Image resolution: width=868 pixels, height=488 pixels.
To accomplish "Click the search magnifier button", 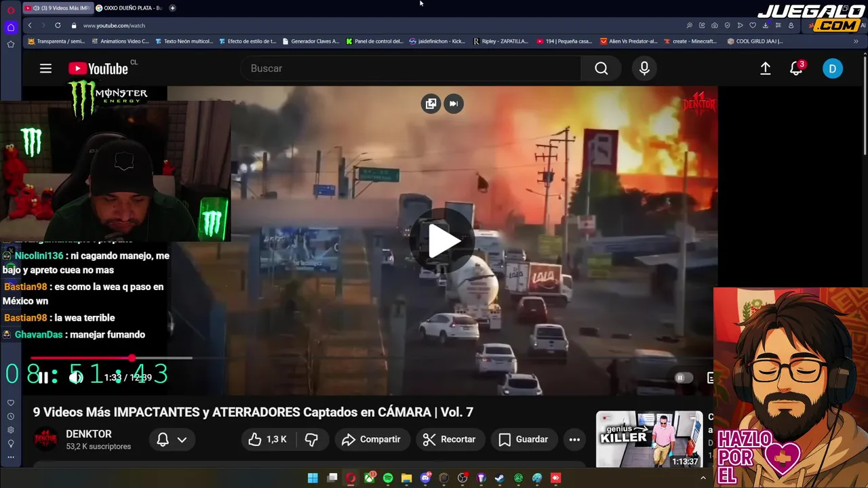I will click(601, 68).
